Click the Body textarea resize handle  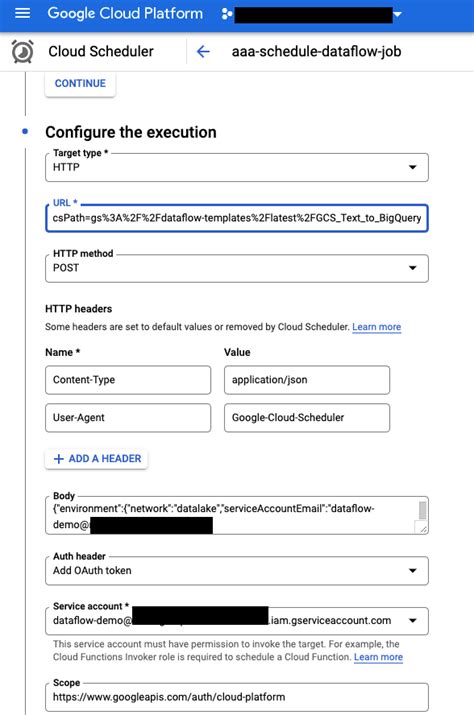coord(423,528)
